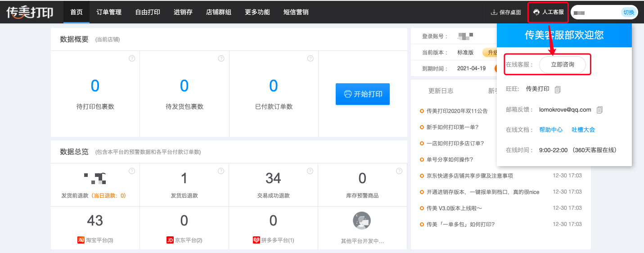The image size is (644, 253).
Task: Click the 传美客服部欢迎您 panel header
Action: pos(564,35)
